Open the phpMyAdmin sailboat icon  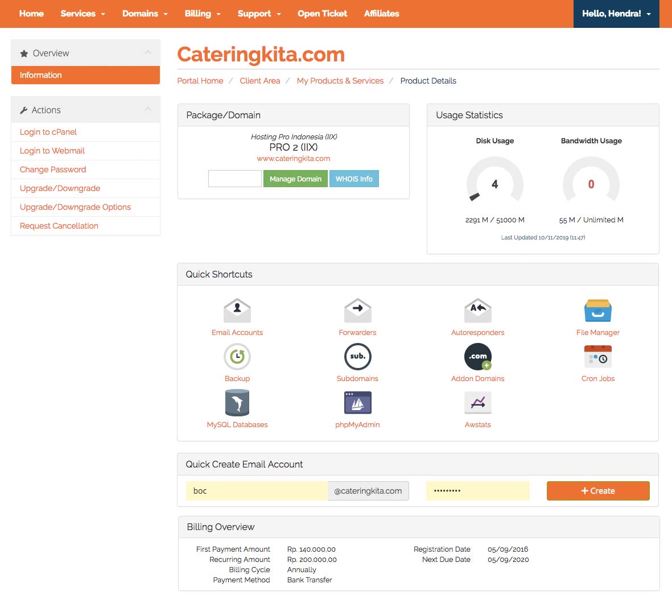(357, 403)
